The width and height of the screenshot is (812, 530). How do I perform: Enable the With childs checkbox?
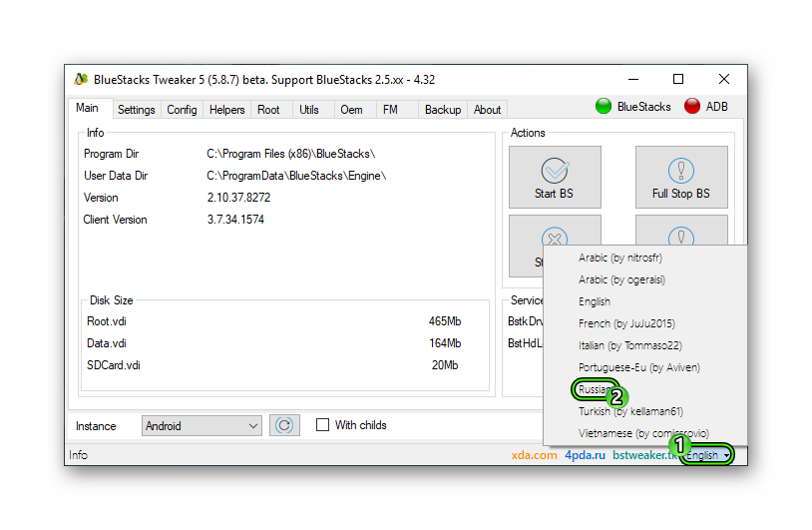tap(322, 425)
